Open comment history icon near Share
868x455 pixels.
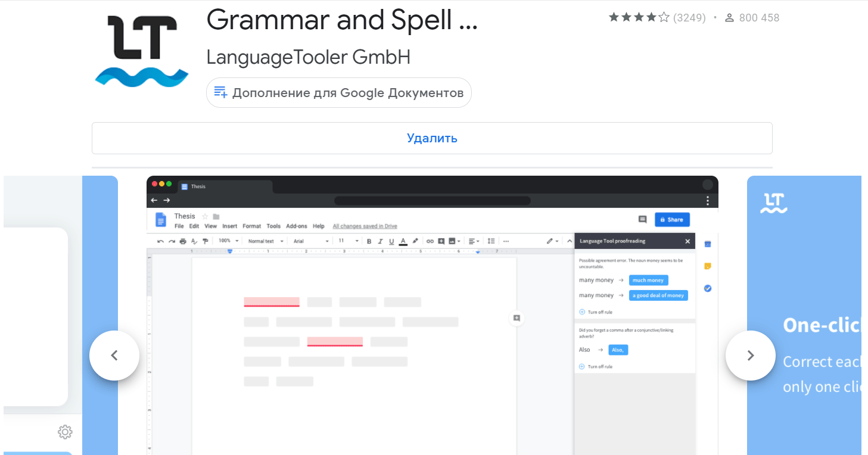pos(642,220)
